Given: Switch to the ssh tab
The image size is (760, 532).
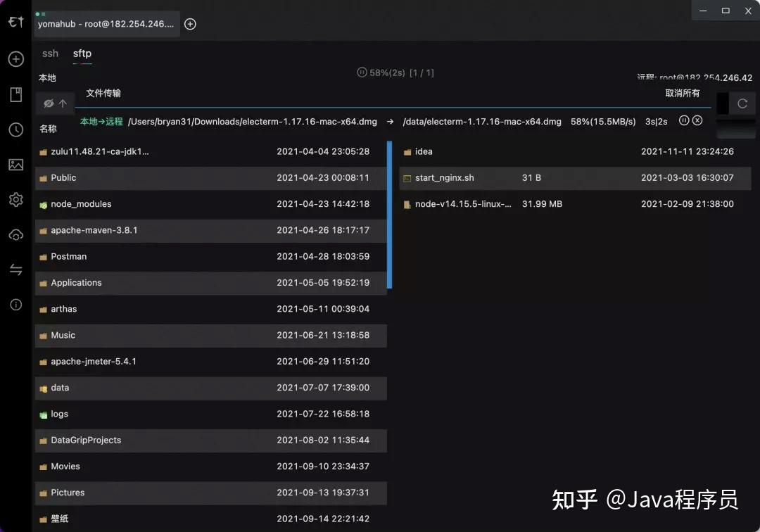Looking at the screenshot, I should click(49, 53).
